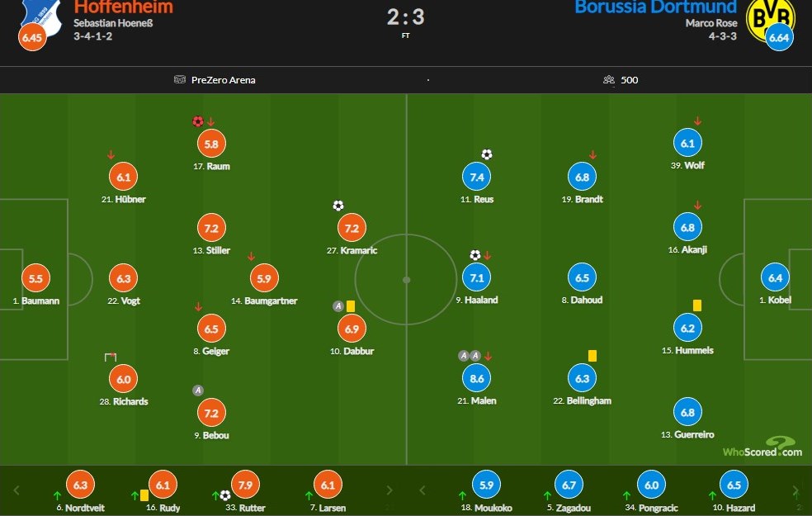Viewport: 812px width, 516px height.
Task: Show previous Dortmund substitutes with left chevron
Action: [422, 490]
